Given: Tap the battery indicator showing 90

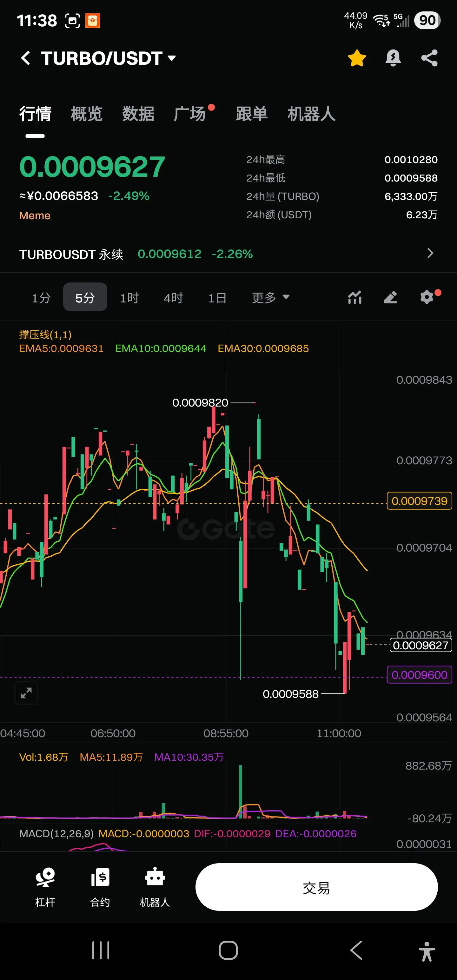Looking at the screenshot, I should point(427,20).
